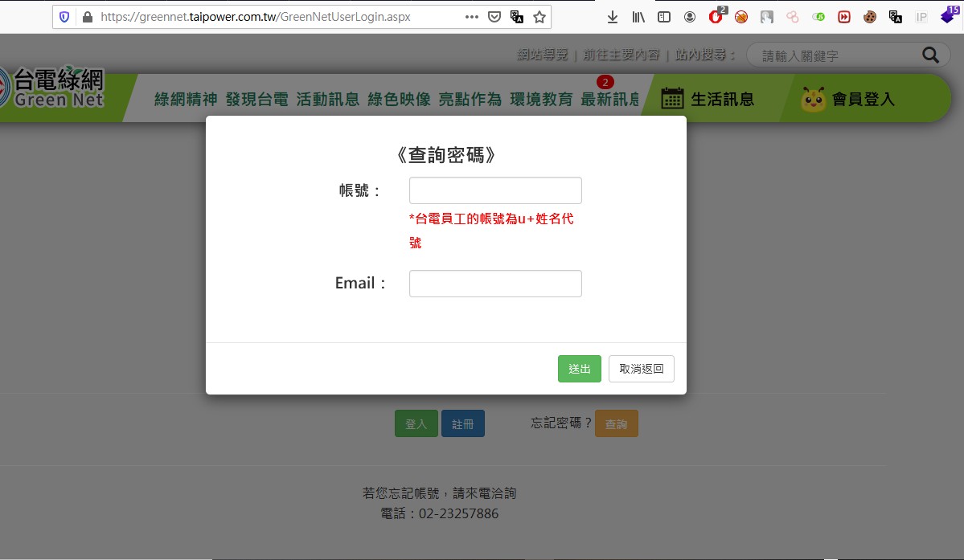Open site security padlock info
Viewport: 964px width, 560px height.
click(x=88, y=17)
